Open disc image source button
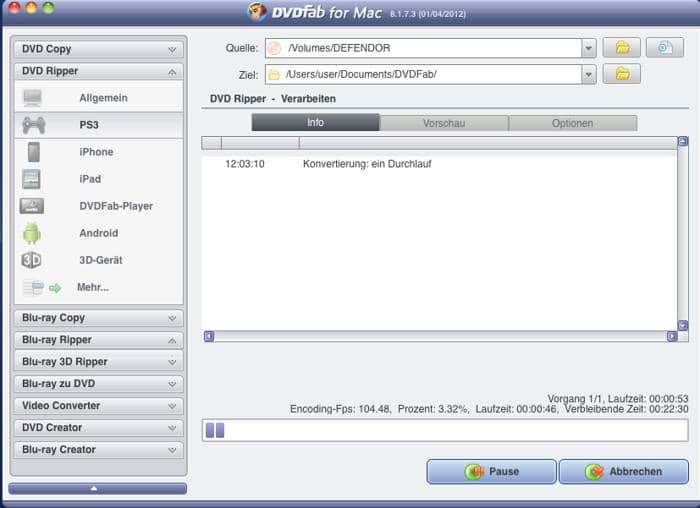The height and width of the screenshot is (508, 700). [x=665, y=48]
